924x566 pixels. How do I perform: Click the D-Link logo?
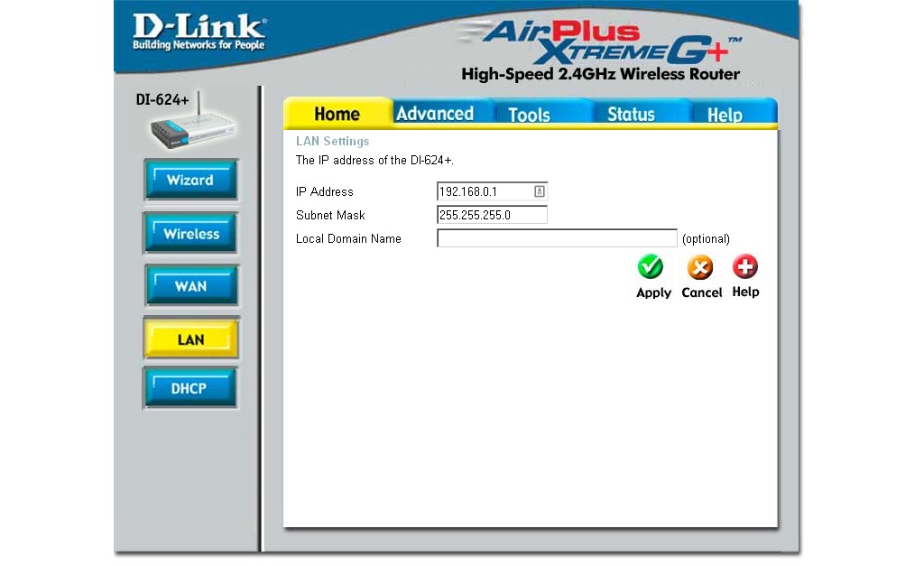[x=199, y=32]
